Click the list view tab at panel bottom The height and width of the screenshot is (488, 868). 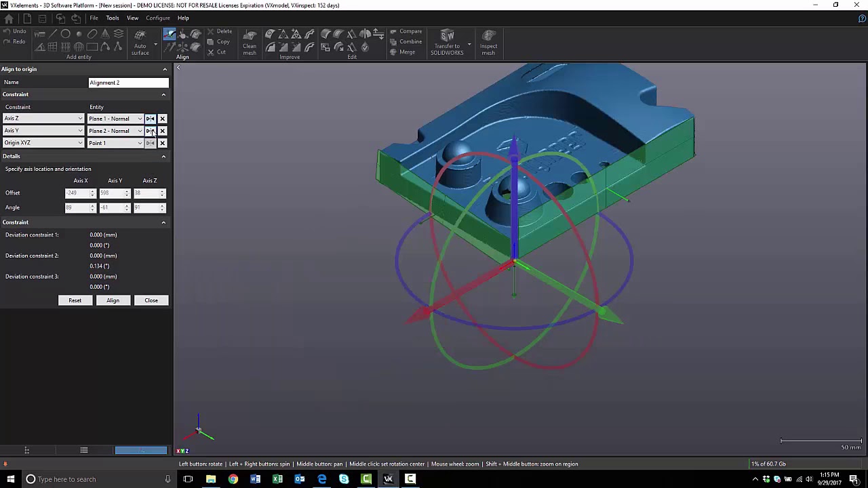84,450
